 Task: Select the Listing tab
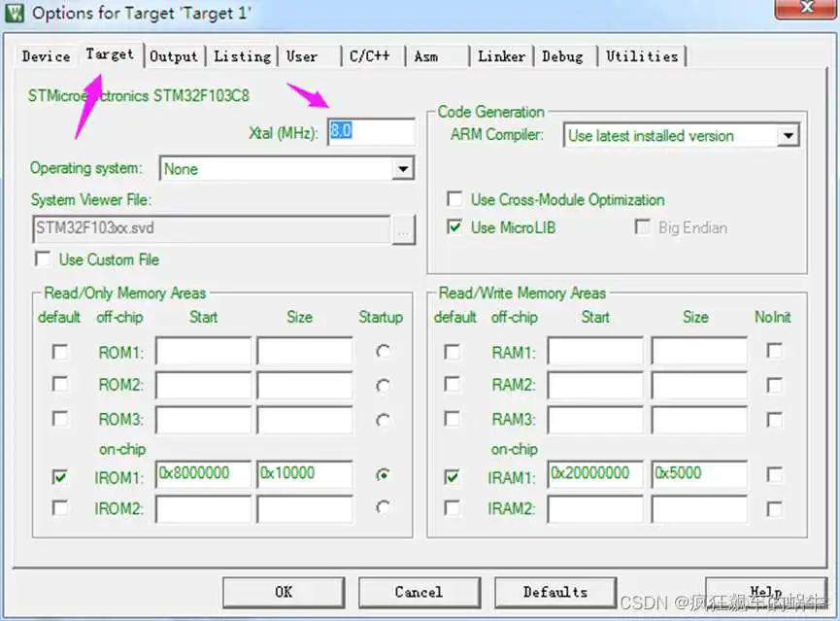click(242, 56)
